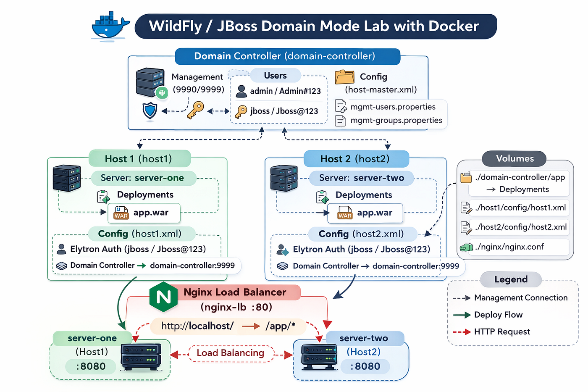588x392 pixels.
Task: Click Host 2 domain-controller:9999 text
Action: coord(416,266)
